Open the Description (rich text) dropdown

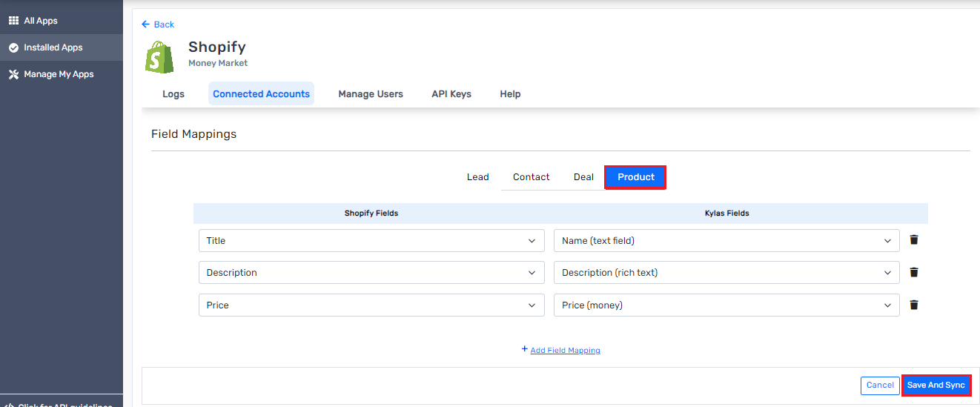[726, 273]
